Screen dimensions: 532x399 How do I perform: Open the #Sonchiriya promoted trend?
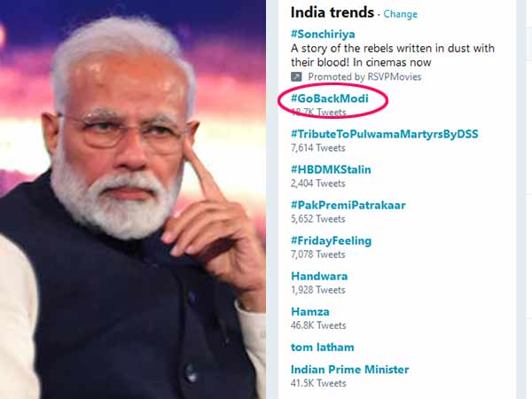click(325, 33)
